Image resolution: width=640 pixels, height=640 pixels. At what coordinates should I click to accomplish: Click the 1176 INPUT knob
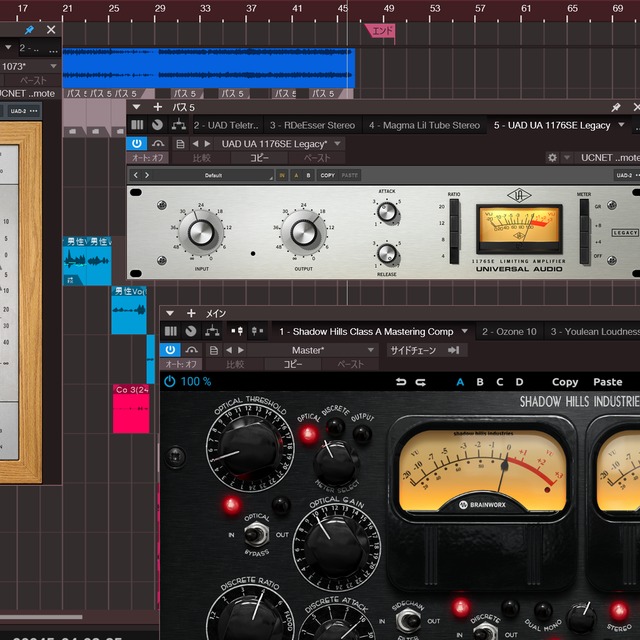click(203, 233)
